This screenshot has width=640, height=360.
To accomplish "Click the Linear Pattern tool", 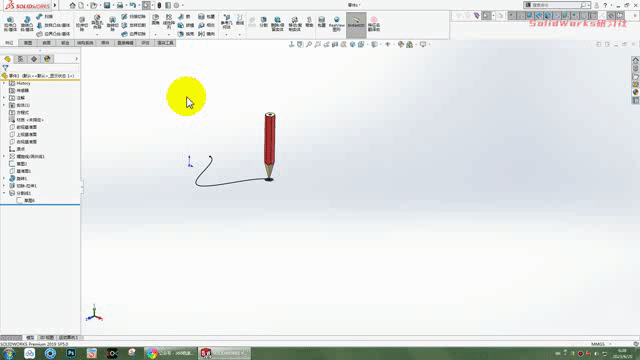I will tap(169, 21).
